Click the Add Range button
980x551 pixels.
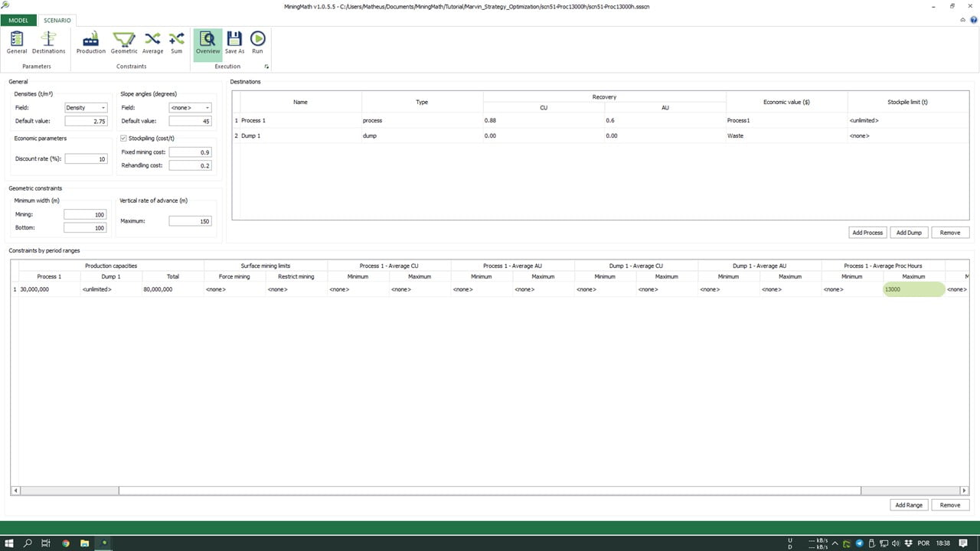tap(909, 505)
